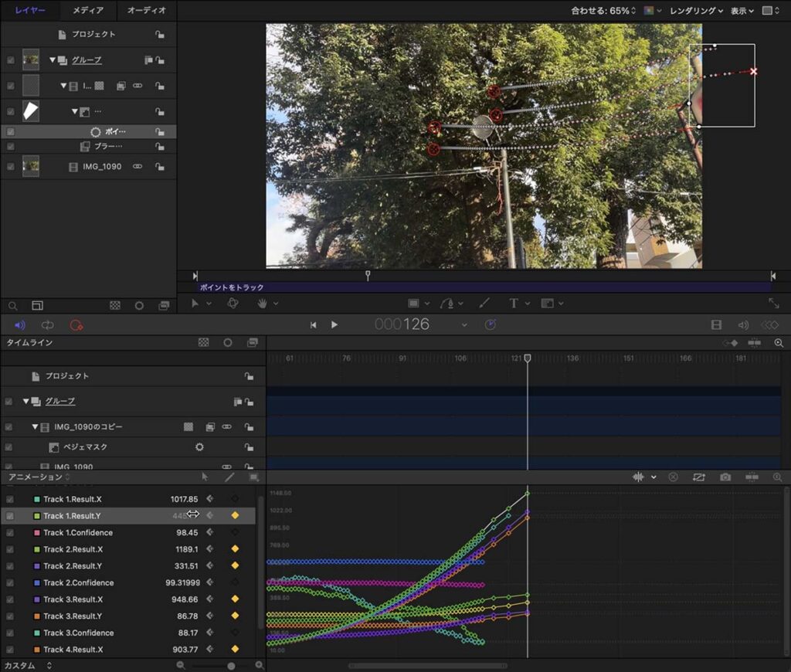791x672 pixels.
Task: Open the 合わせる 65% zoom dropdown
Action: pos(603,11)
